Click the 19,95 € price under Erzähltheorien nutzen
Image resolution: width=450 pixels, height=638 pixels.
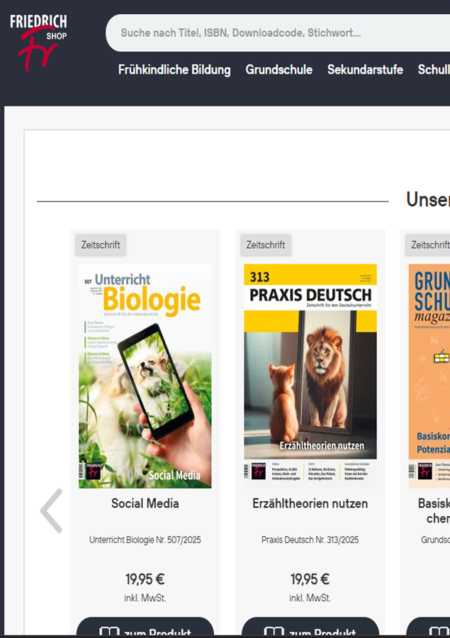pyautogui.click(x=310, y=579)
